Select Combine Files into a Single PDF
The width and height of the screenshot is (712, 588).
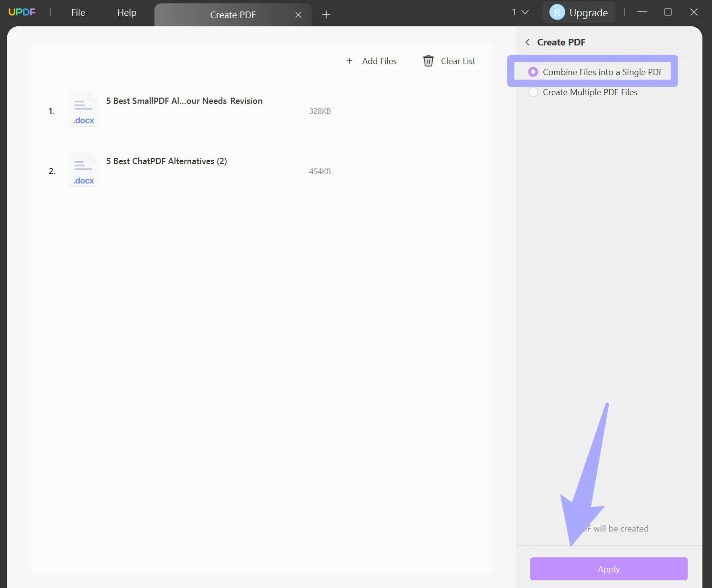click(x=533, y=72)
